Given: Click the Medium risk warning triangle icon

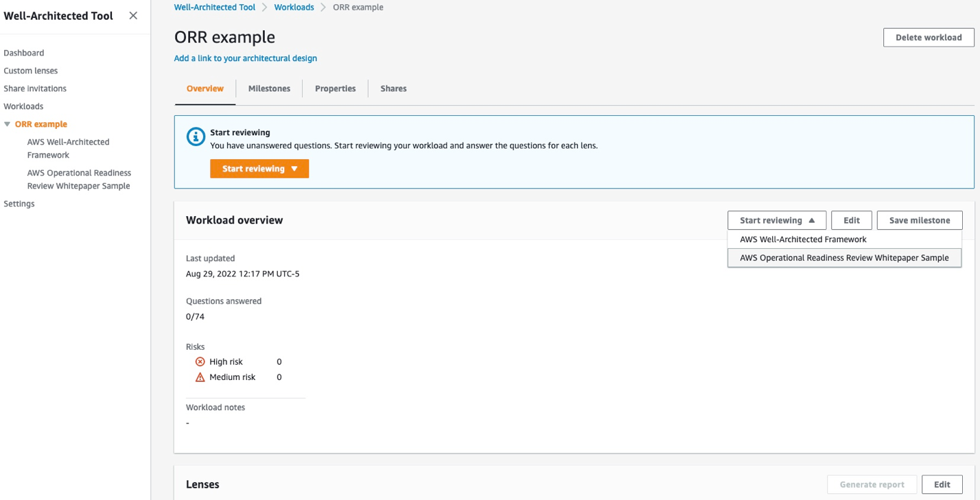Looking at the screenshot, I should 200,377.
